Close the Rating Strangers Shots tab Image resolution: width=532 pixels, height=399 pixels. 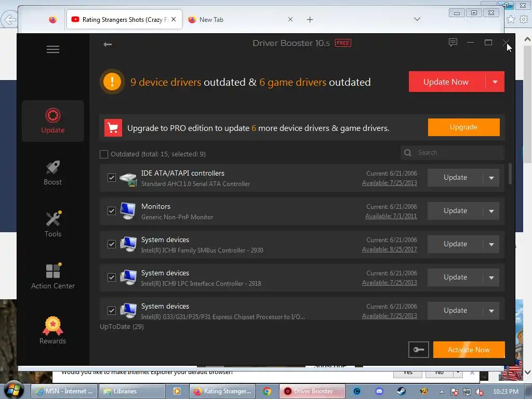coord(174,19)
